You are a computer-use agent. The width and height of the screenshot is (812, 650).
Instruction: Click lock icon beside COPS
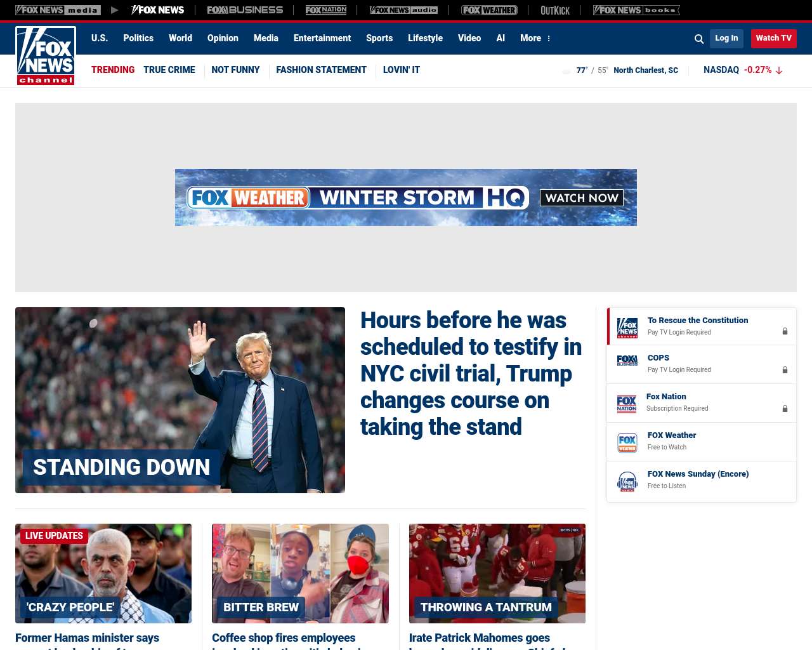785,370
